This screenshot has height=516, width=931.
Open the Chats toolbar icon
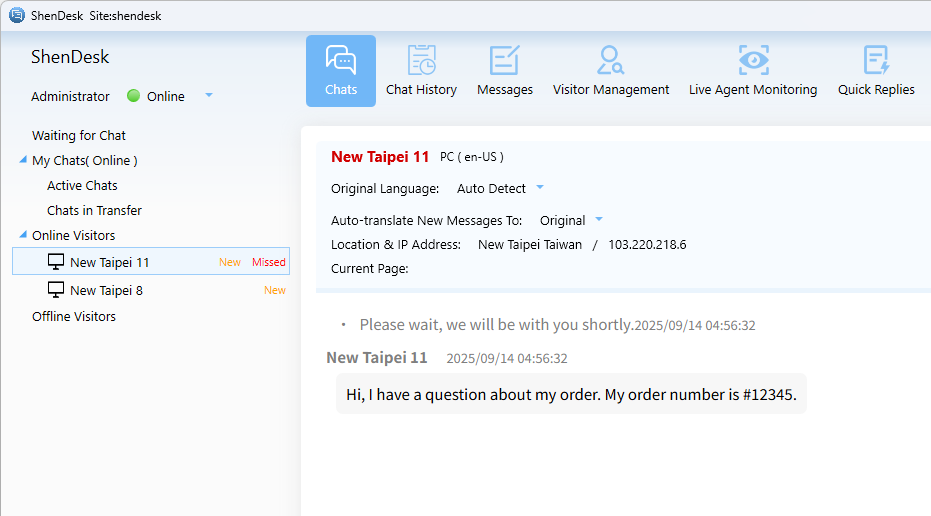tap(341, 70)
